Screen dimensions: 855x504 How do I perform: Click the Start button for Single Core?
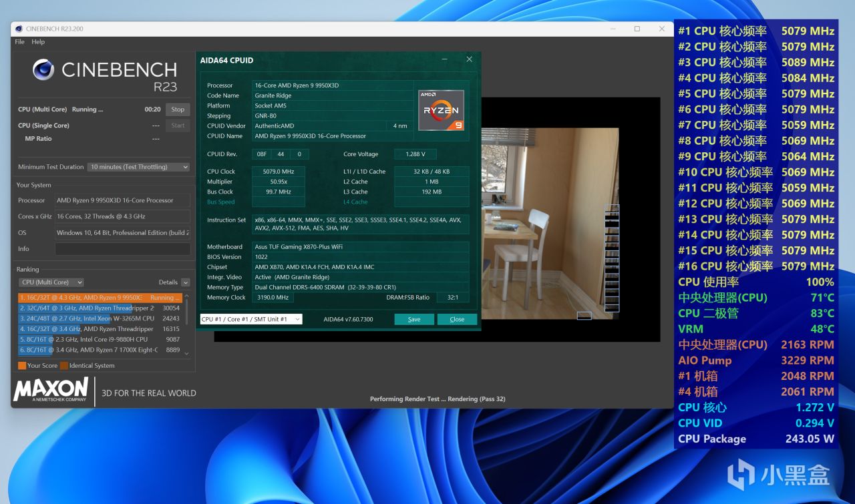(178, 125)
